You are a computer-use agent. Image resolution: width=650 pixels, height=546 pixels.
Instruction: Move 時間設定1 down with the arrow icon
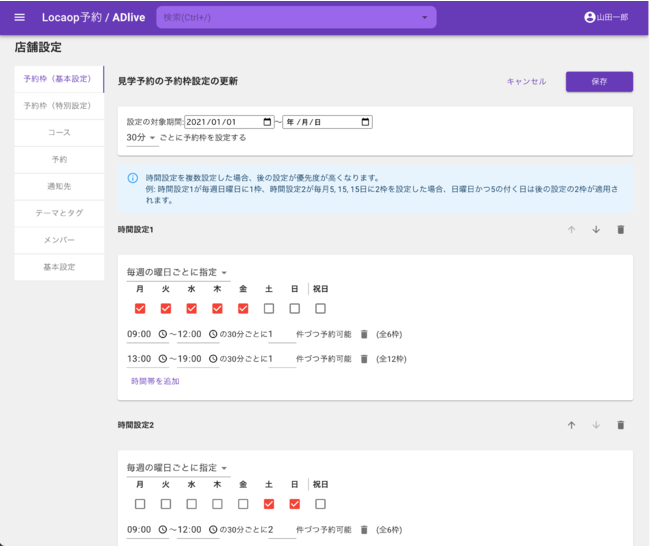(x=596, y=230)
